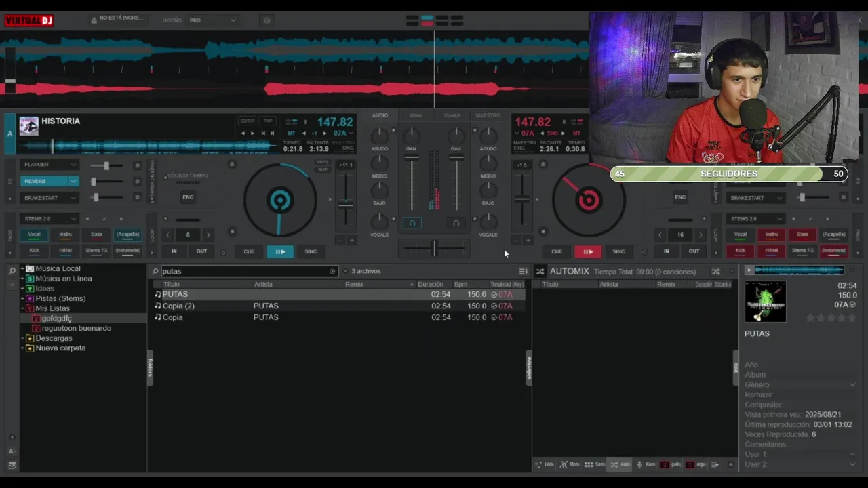Click CUE on the right deck
Viewport: 868px width, 488px height.
click(x=557, y=251)
